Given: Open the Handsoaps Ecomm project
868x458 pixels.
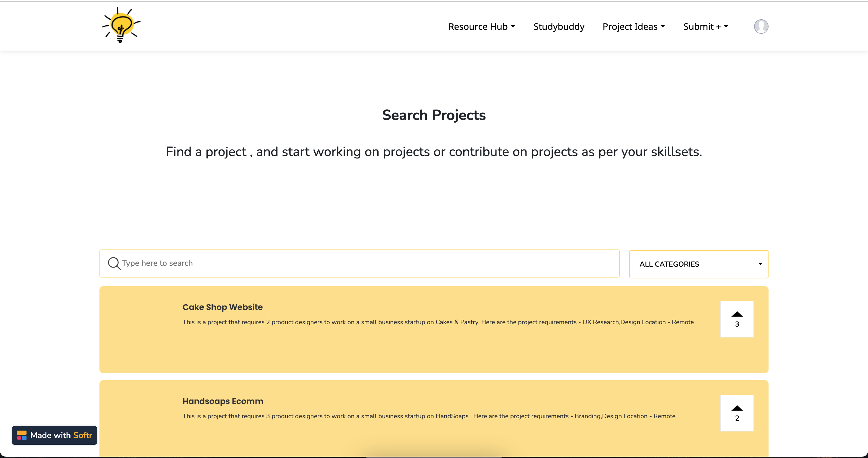Looking at the screenshot, I should 222,401.
